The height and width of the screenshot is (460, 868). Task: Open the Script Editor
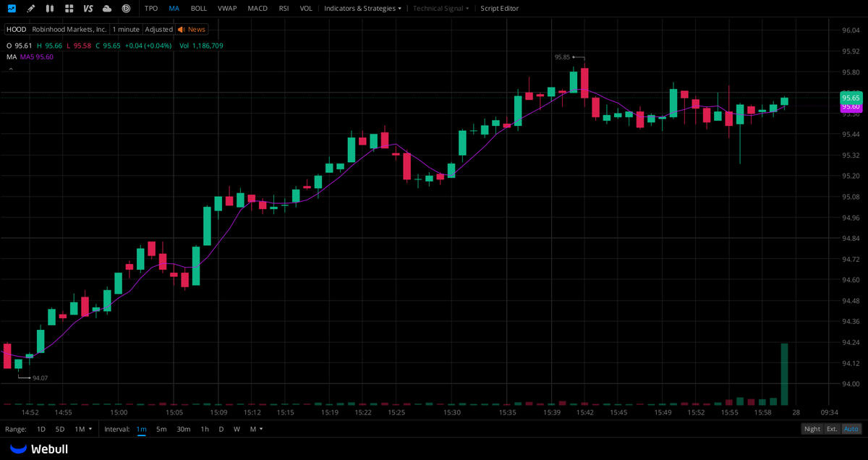pyautogui.click(x=500, y=9)
